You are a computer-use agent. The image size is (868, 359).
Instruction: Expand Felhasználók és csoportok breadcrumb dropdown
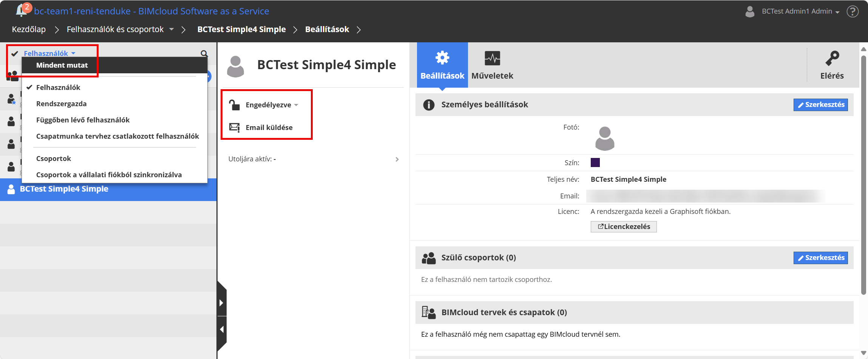pos(171,29)
